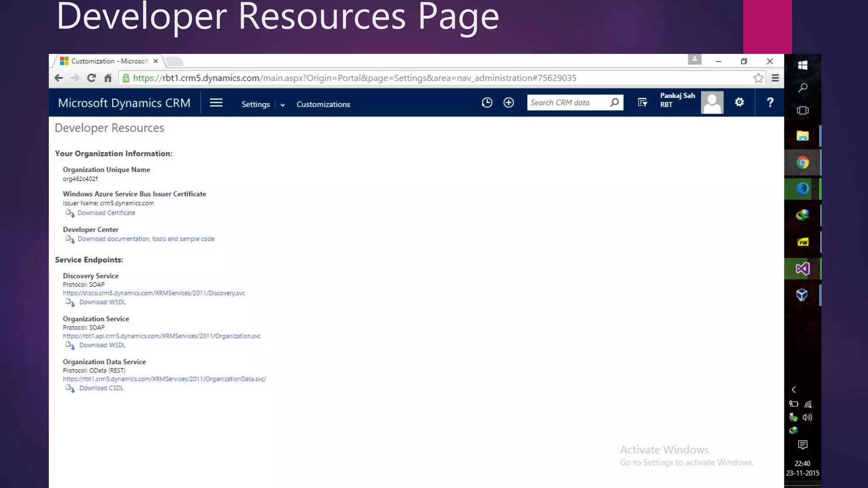Open advanced find filter icon
The image size is (868, 488).
[x=643, y=103]
